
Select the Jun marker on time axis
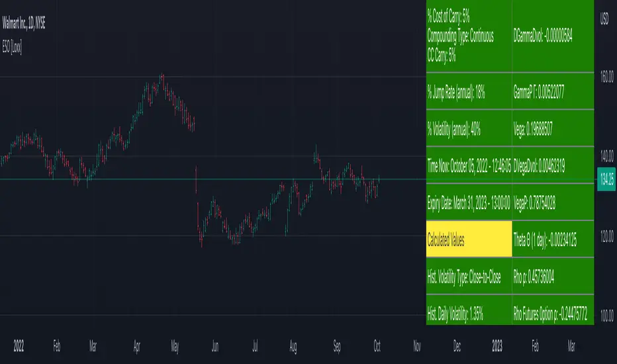tap(215, 346)
